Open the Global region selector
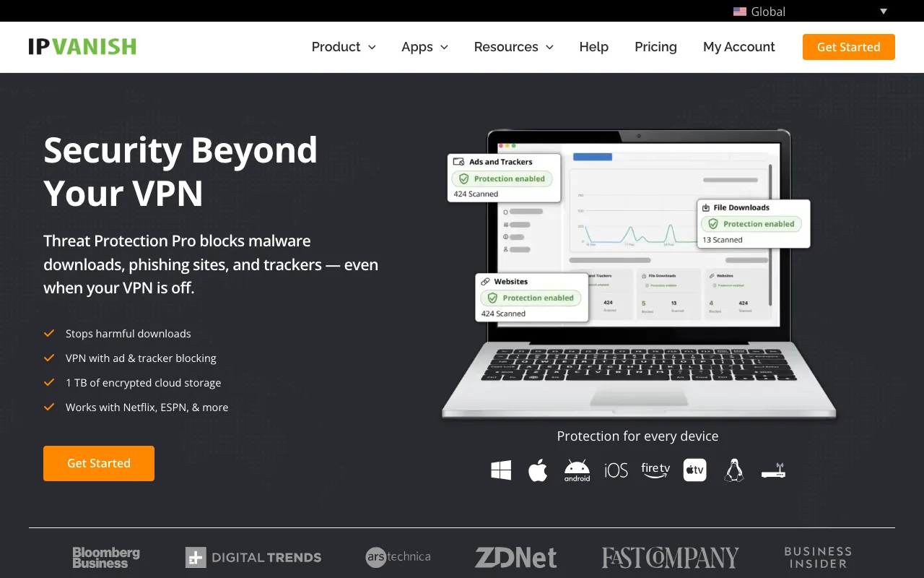 pyautogui.click(x=811, y=12)
